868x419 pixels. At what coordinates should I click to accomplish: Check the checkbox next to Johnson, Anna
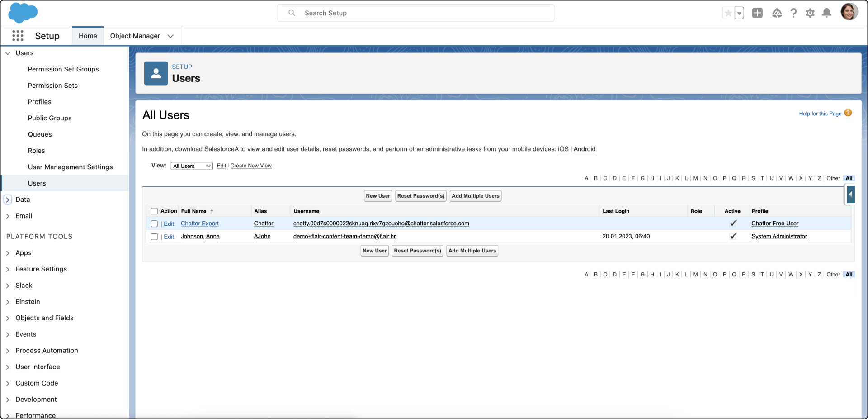[154, 237]
